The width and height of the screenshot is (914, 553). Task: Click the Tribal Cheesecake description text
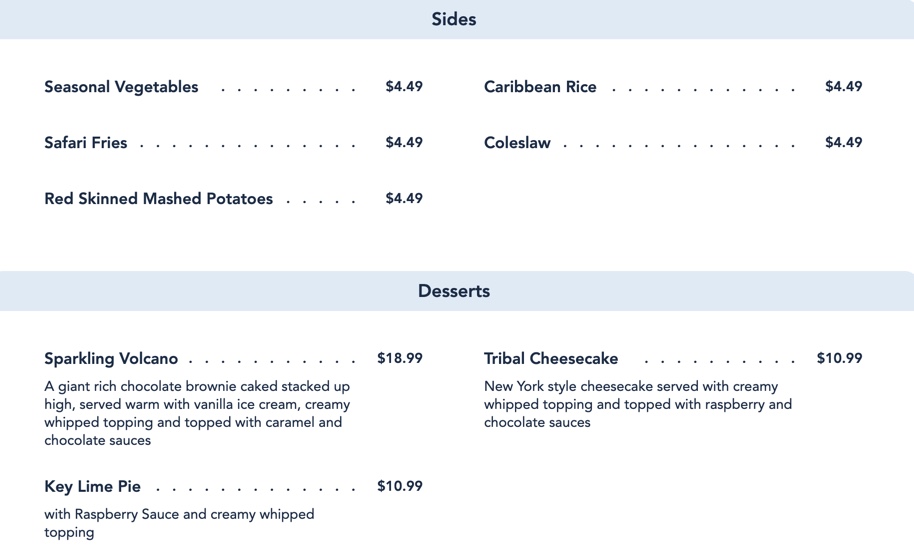pos(637,404)
